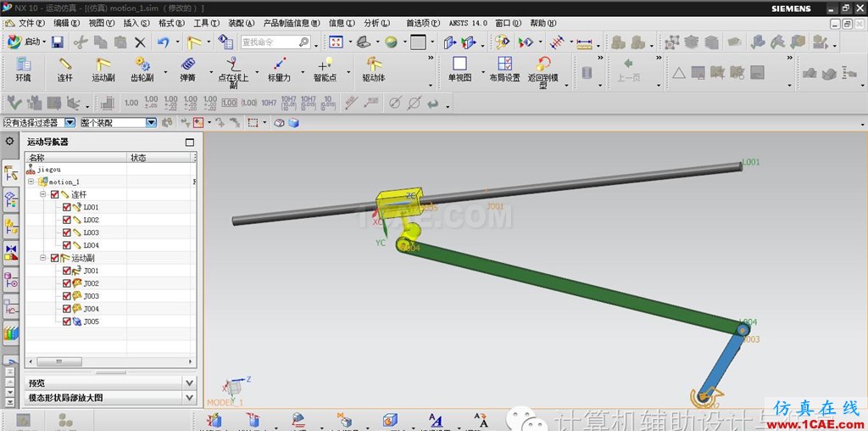Toggle the J003 checkbox

click(x=66, y=296)
